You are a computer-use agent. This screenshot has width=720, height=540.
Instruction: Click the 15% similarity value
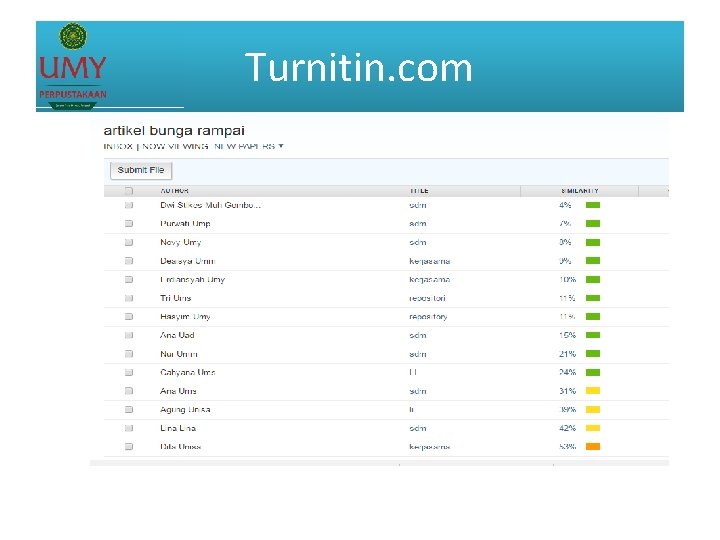(x=568, y=335)
